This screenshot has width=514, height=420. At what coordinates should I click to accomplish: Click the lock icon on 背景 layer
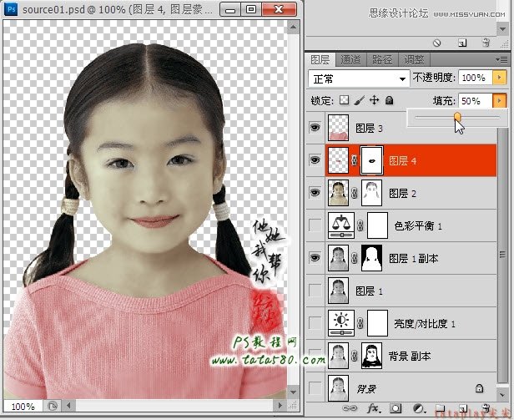pyautogui.click(x=479, y=388)
